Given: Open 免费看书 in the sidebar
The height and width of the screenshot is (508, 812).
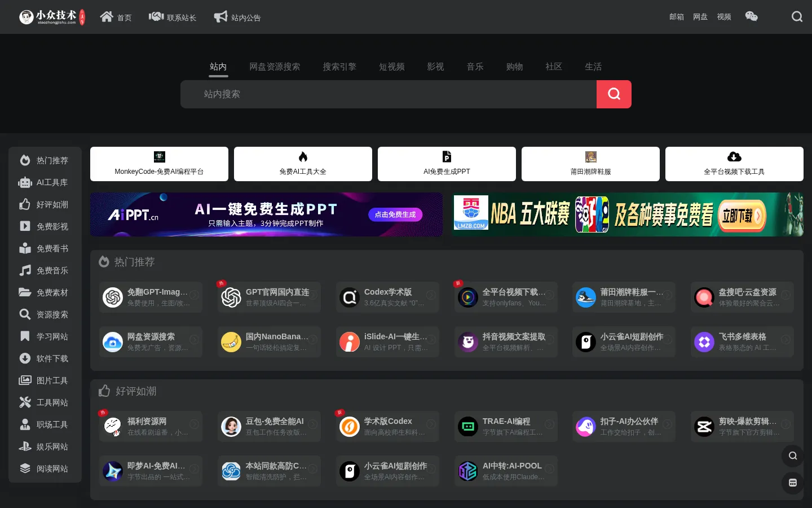Looking at the screenshot, I should (45, 248).
